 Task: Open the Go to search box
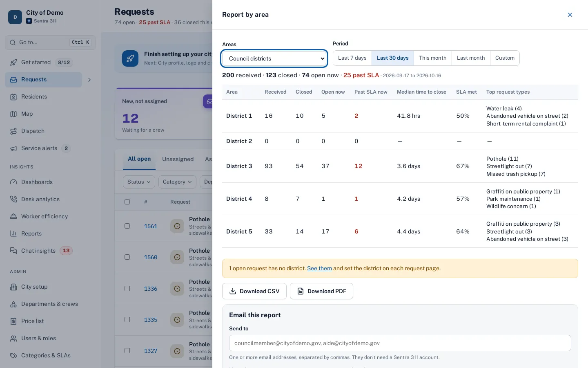(51, 42)
